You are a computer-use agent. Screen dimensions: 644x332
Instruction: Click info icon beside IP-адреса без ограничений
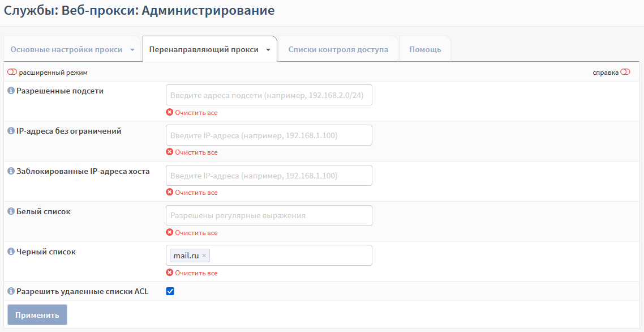[x=11, y=131]
